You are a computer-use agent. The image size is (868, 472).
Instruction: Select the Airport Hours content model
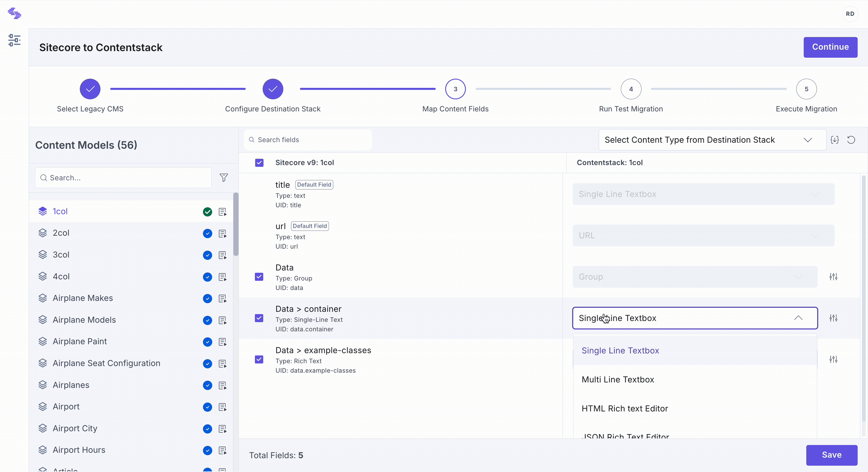[131, 450]
